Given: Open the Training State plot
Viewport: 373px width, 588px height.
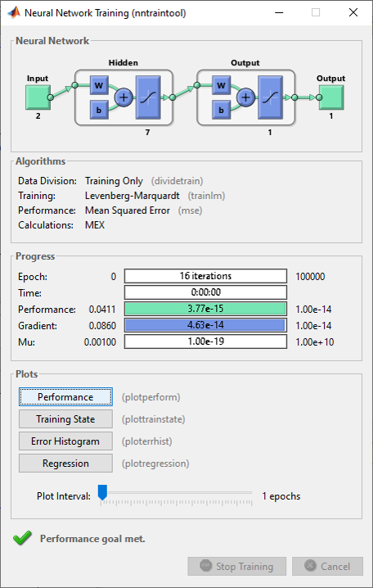Looking at the screenshot, I should tap(65, 418).
